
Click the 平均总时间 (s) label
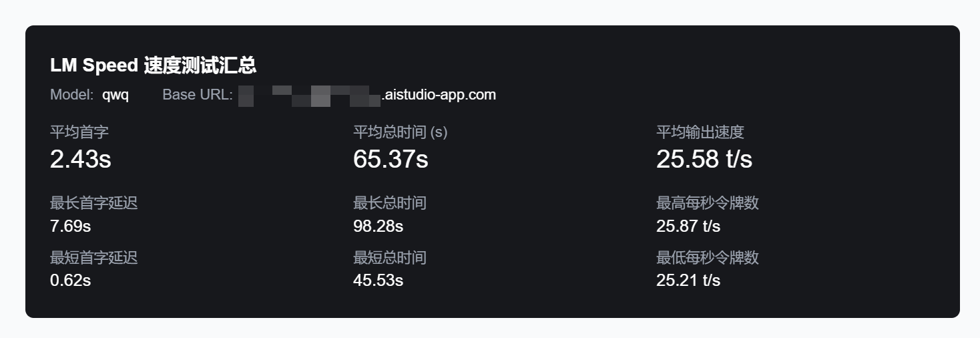(401, 132)
